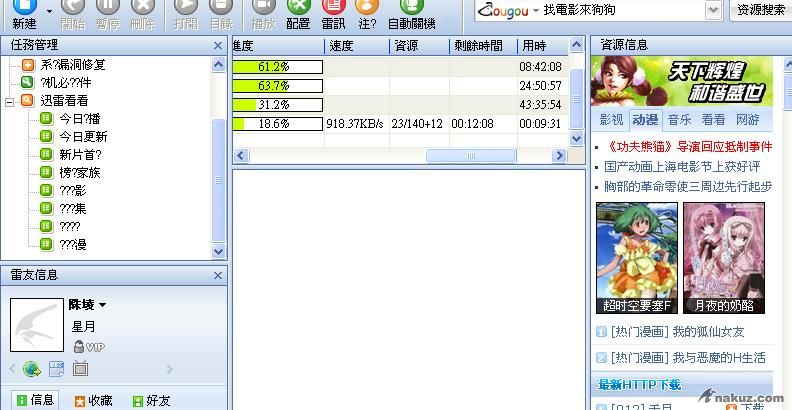Open the 国产动画上海电影节上获好评 link
Image resolution: width=792 pixels, height=410 pixels.
pyautogui.click(x=682, y=167)
